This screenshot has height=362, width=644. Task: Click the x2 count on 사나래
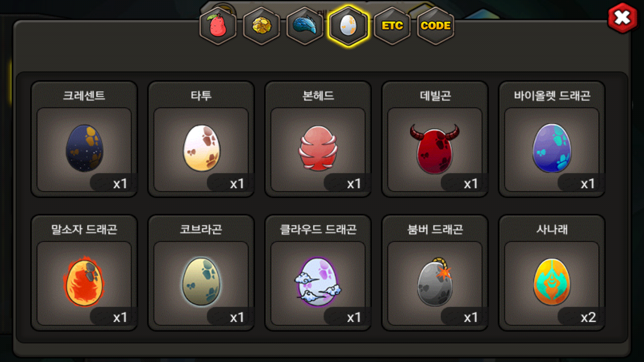pos(588,317)
